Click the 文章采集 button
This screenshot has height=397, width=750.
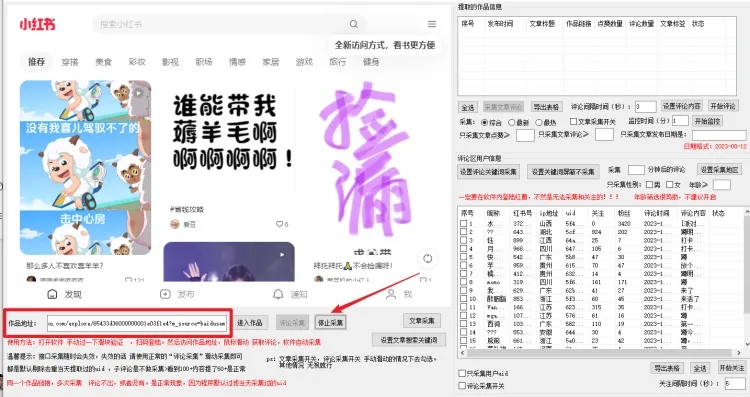pos(422,321)
